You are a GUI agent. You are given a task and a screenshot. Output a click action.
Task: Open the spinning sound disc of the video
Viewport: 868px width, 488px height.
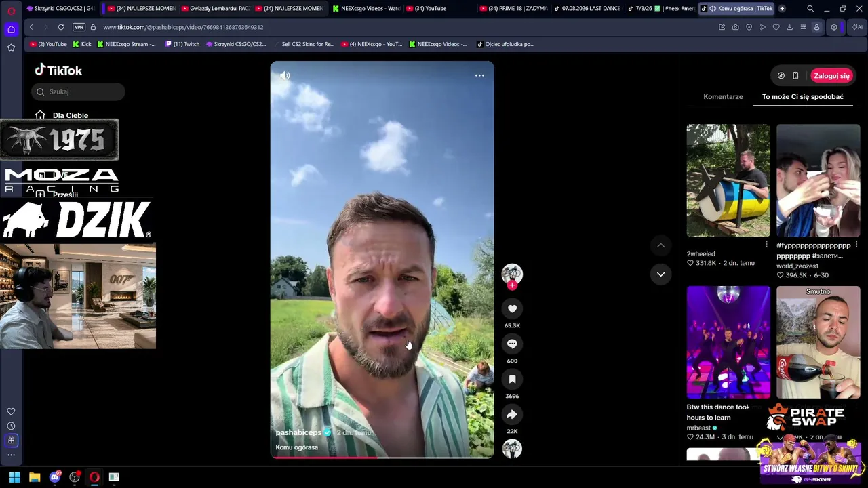(512, 449)
